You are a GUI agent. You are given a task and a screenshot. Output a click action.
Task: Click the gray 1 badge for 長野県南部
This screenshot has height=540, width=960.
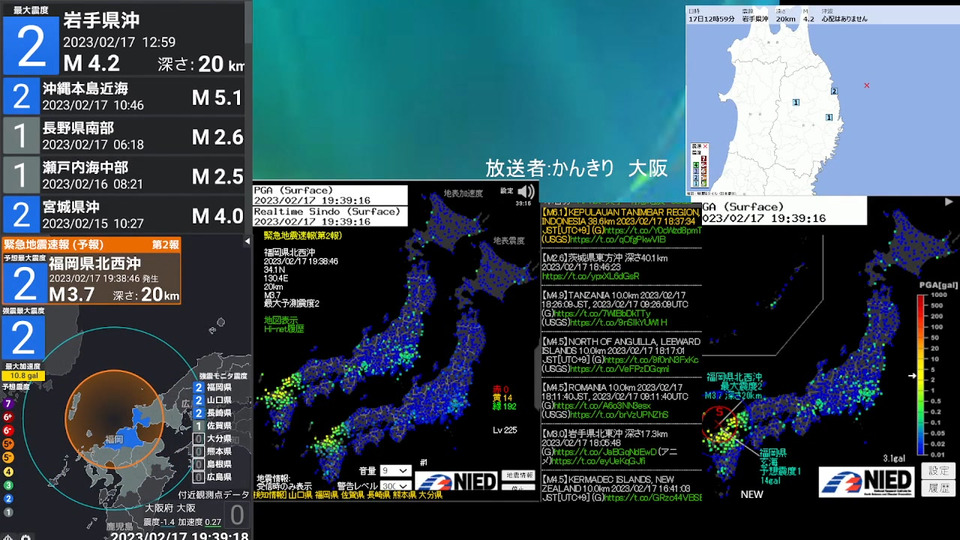coord(21,135)
